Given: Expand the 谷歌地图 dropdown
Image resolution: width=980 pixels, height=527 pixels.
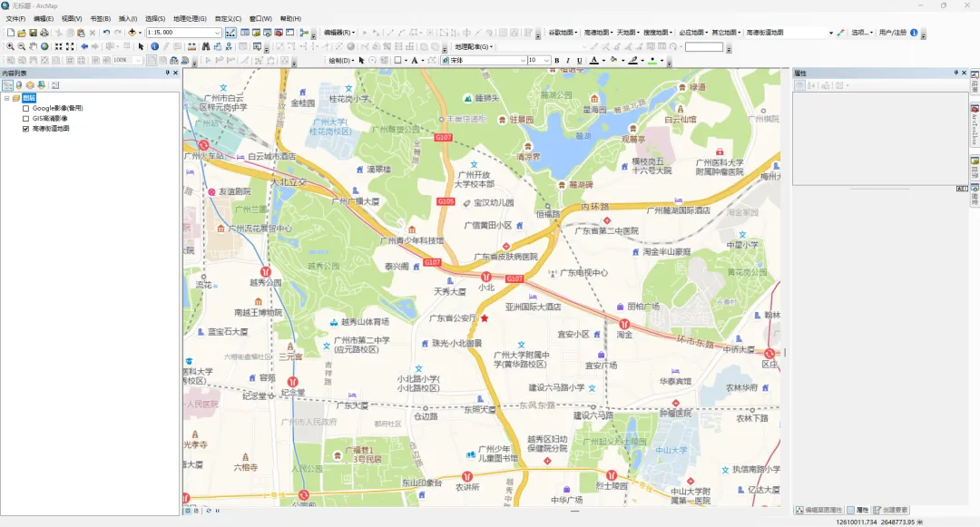Looking at the screenshot, I should click(x=563, y=33).
